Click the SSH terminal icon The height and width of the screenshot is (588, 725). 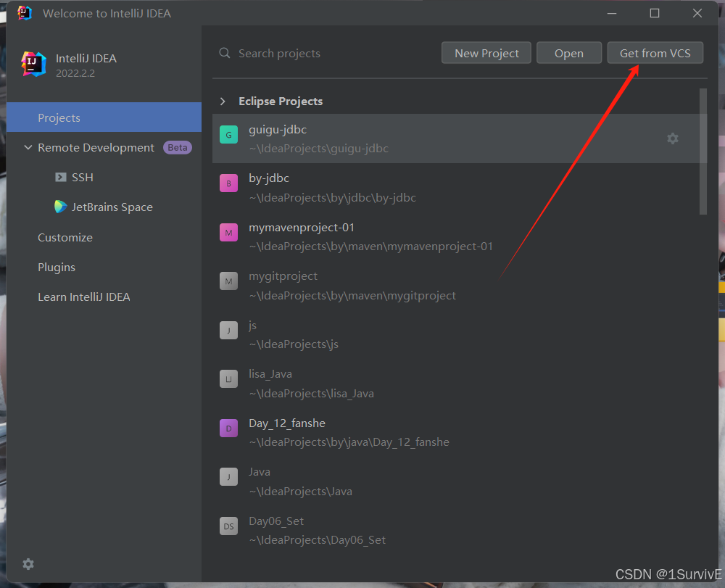coord(61,178)
